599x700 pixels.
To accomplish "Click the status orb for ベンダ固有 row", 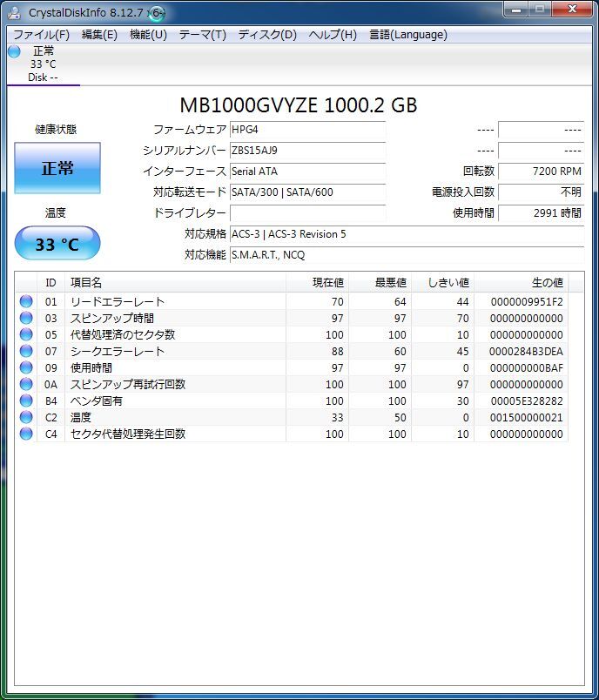I will click(x=26, y=401).
